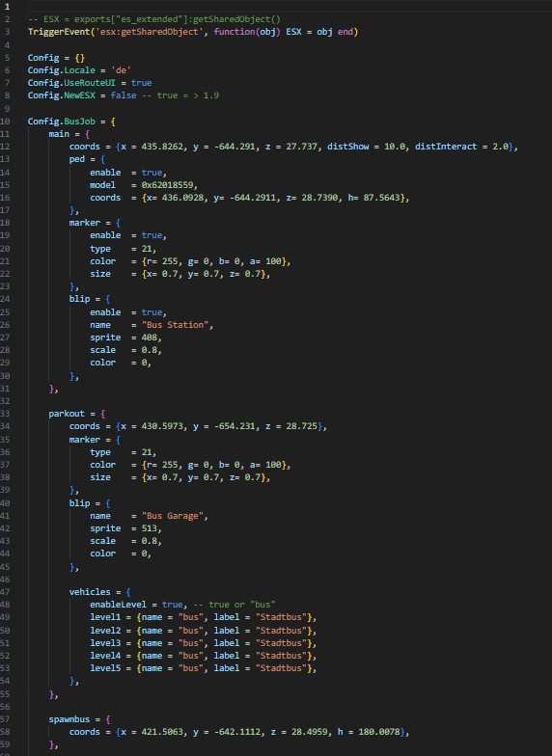Click the level2 vehicle entry key

click(105, 631)
